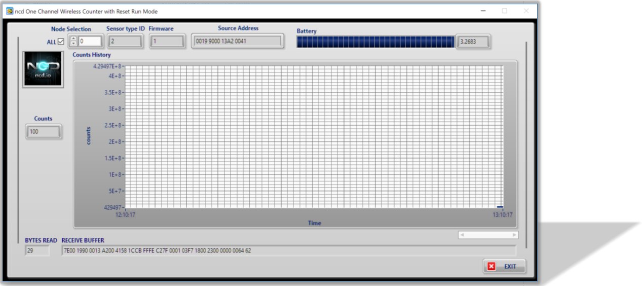Screen dimensions: 644x286
Task: Click the Counts value field showing 100
Action: [44, 132]
